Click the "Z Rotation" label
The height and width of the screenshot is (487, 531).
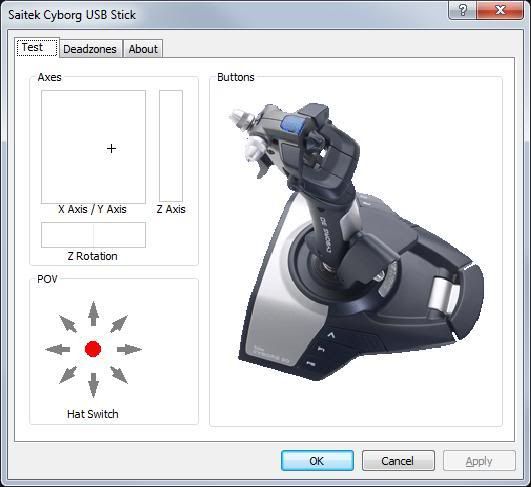[92, 256]
